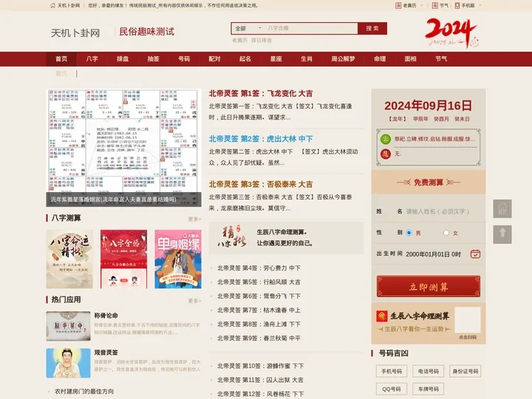The image size is (532, 399).
Task: Open the 老黄历 calendar icon in the top bar
Action: (x=398, y=5)
